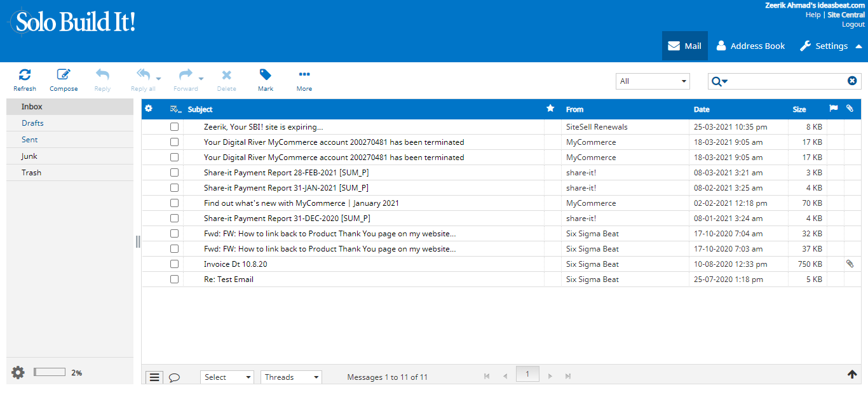Clear search with the reset icon
The height and width of the screenshot is (397, 868).
point(852,81)
